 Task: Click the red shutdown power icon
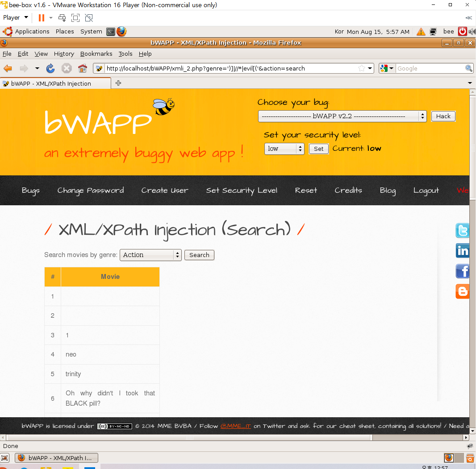tap(462, 32)
